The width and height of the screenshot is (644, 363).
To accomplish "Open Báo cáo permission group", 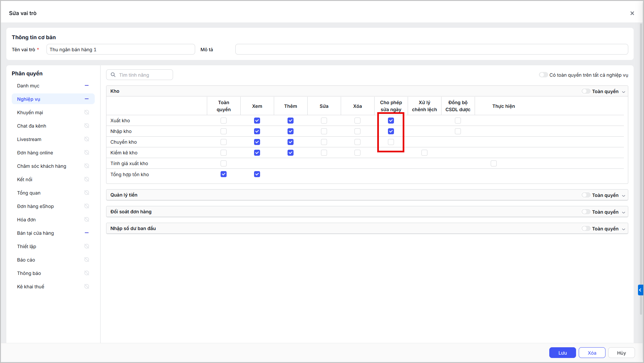I will pyautogui.click(x=53, y=260).
